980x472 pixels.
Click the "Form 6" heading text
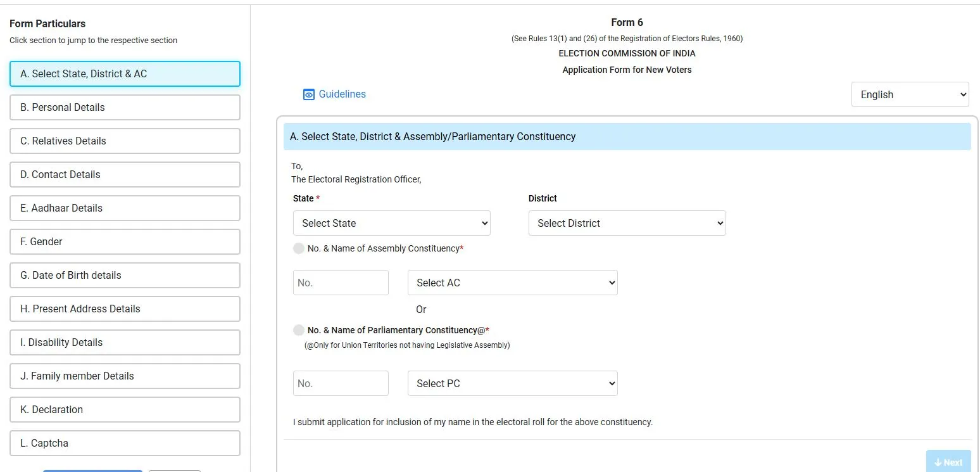tap(627, 23)
